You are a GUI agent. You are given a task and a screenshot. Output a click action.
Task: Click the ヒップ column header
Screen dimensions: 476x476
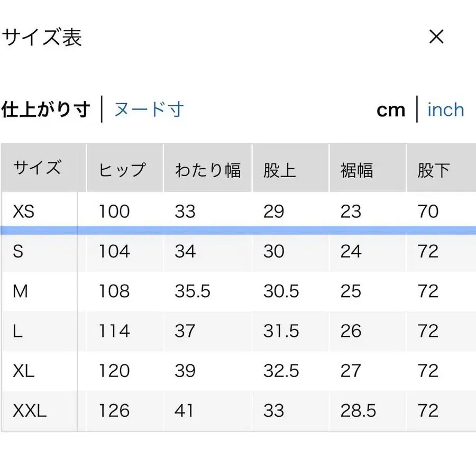click(123, 168)
